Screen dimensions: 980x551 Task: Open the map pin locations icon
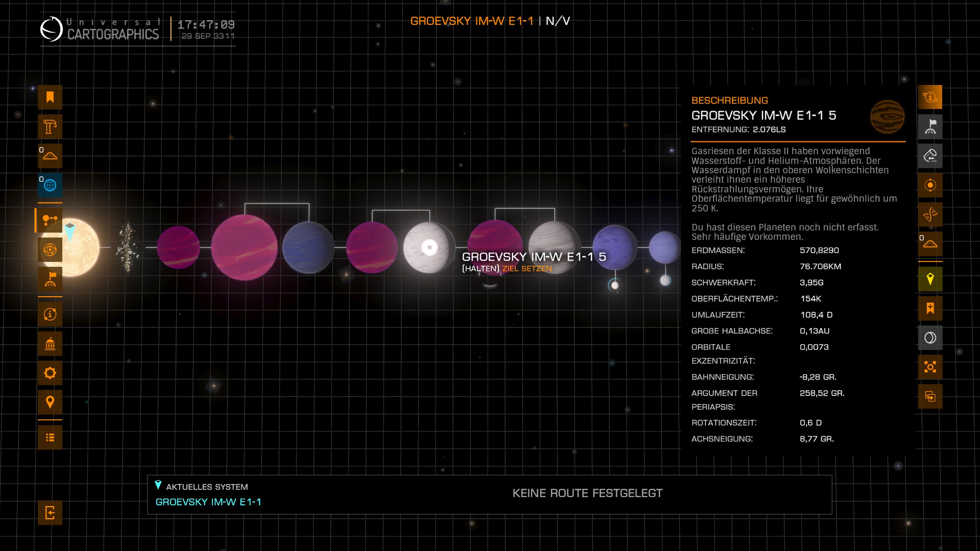50,402
